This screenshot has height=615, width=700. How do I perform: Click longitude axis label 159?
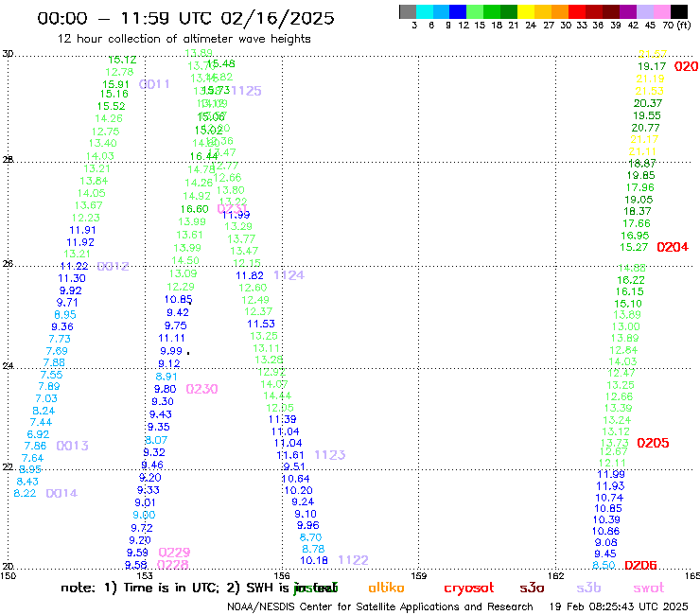(x=418, y=575)
